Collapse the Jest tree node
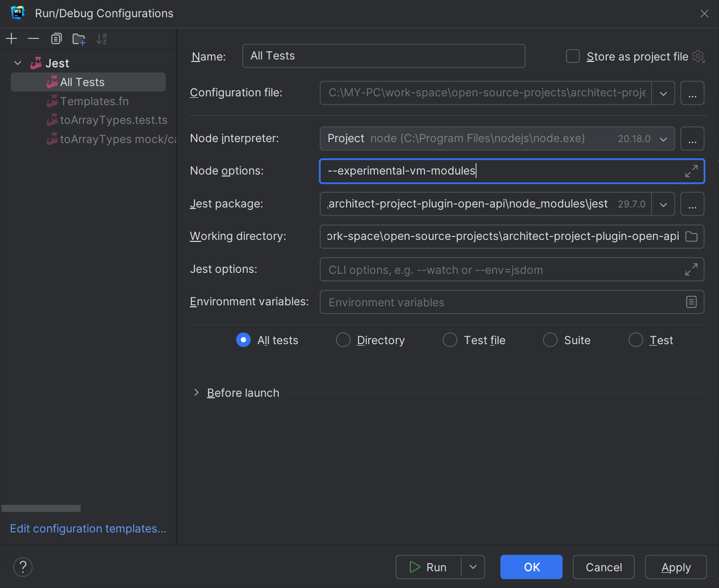The image size is (719, 588). point(18,63)
